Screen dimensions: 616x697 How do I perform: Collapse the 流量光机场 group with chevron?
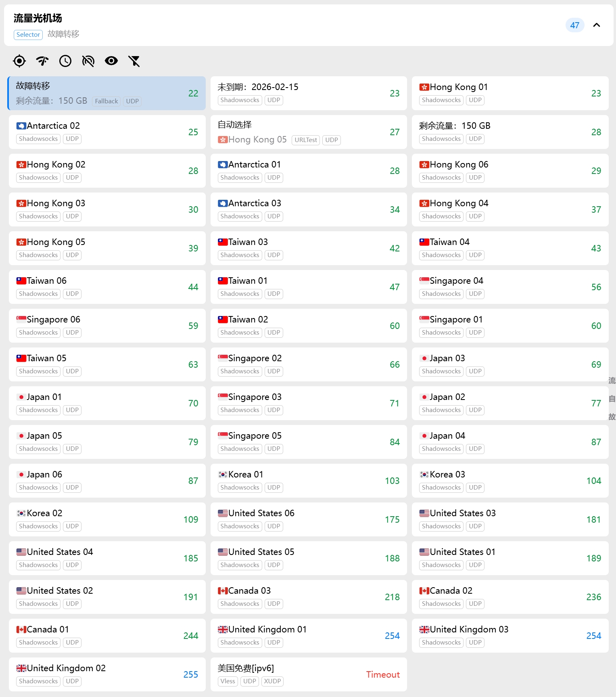[596, 25]
